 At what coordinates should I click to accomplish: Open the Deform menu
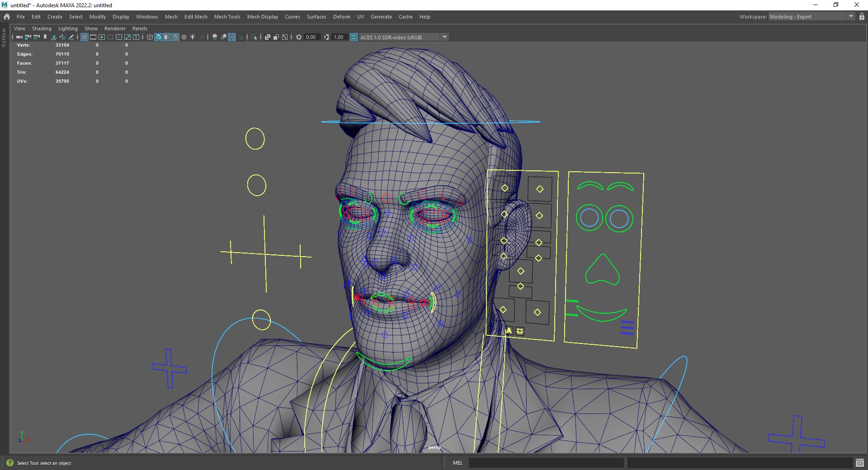point(342,17)
